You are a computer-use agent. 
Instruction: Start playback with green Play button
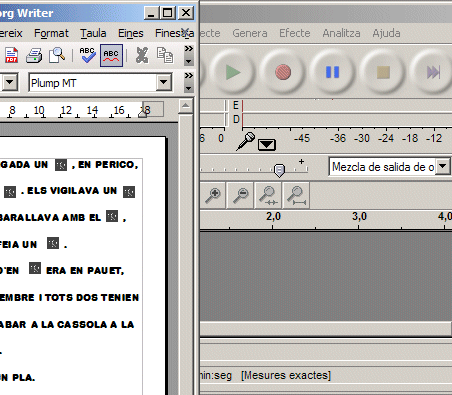pos(232,72)
